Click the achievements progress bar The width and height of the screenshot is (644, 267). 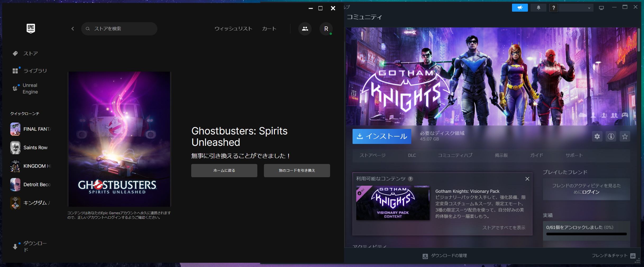click(x=586, y=234)
